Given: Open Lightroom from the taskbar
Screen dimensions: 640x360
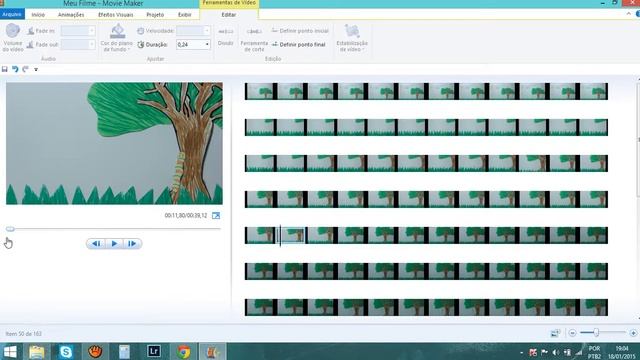Looking at the screenshot, I should pyautogui.click(x=154, y=351).
